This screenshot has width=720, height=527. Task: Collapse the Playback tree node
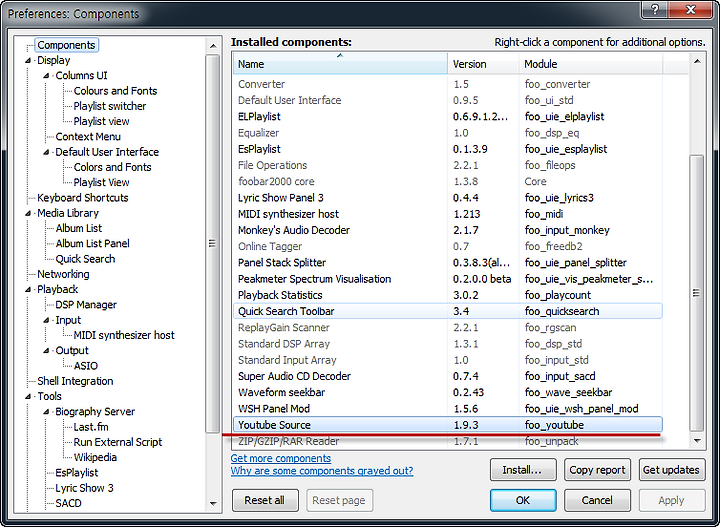point(28,290)
